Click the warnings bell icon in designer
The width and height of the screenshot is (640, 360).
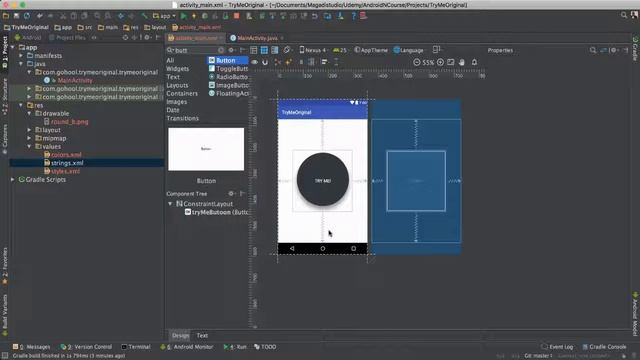tap(474, 62)
